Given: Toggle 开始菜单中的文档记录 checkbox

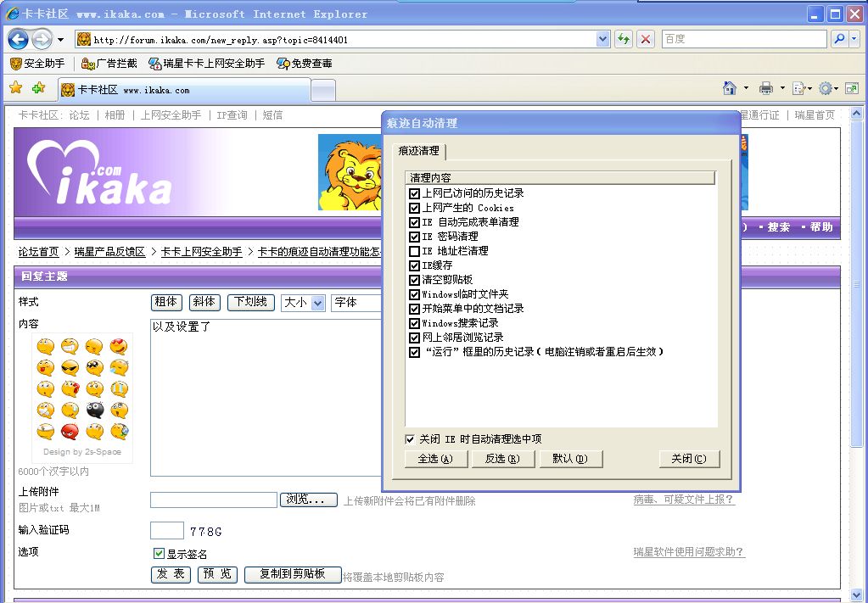Looking at the screenshot, I should tap(414, 309).
